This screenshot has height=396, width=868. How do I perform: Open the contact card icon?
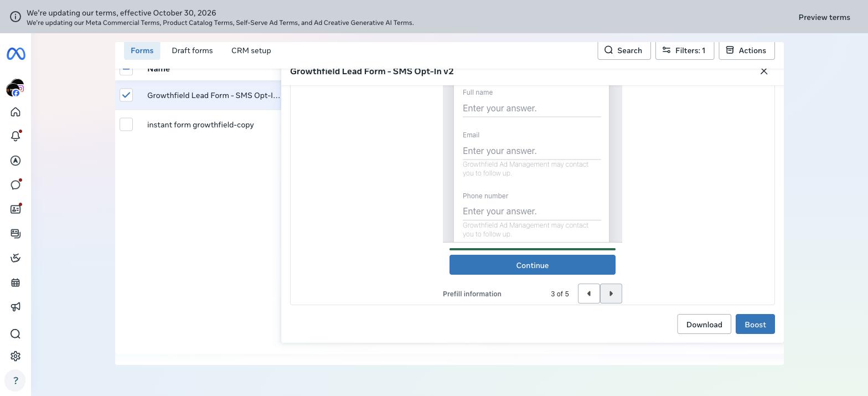coord(15,209)
